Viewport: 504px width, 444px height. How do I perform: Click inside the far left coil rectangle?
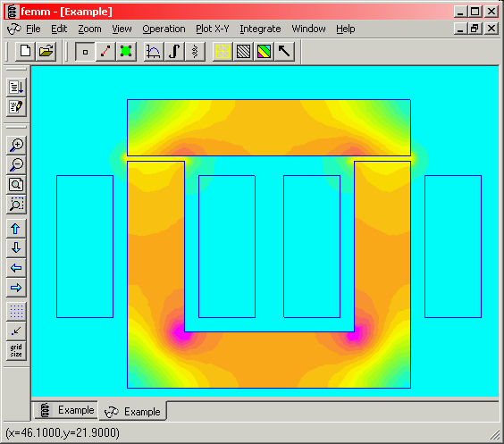(85, 247)
